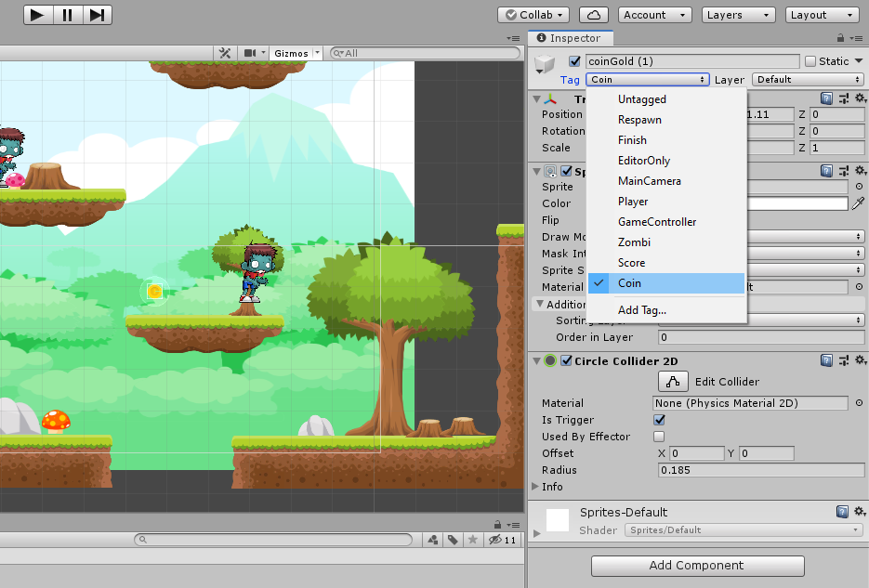Viewport: 869px width, 588px height.
Task: Open the Layers dropdown in the toolbar
Action: [738, 15]
